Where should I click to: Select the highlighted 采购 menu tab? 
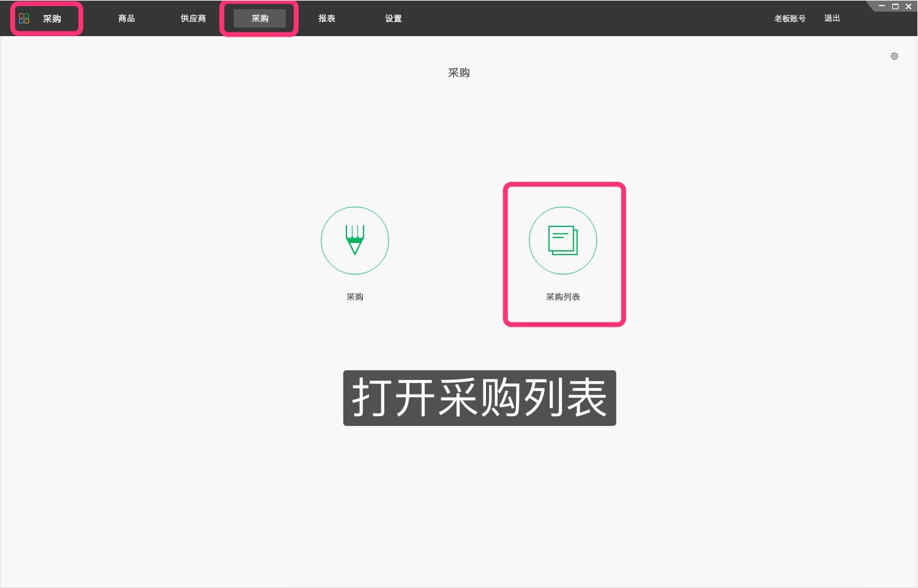(259, 18)
